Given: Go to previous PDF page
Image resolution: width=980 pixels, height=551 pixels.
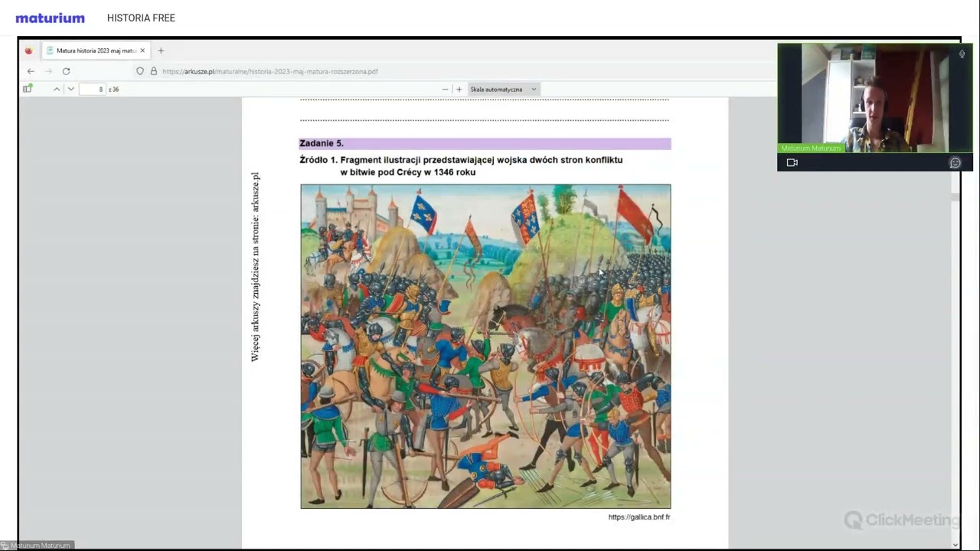Looking at the screenshot, I should point(57,89).
